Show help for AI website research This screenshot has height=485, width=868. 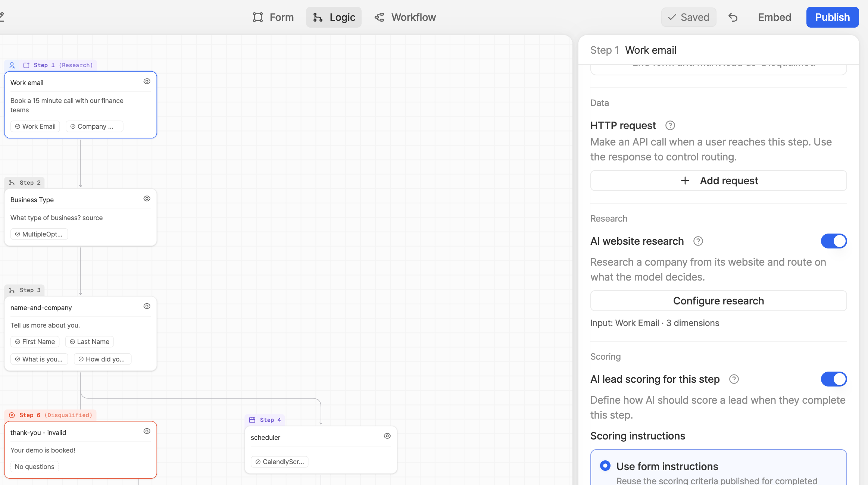[x=698, y=241]
